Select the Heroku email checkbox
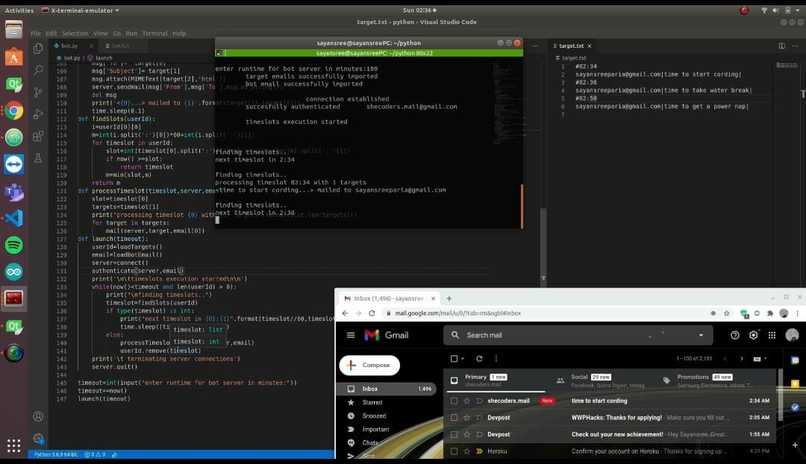The image size is (806, 464). coord(453,451)
